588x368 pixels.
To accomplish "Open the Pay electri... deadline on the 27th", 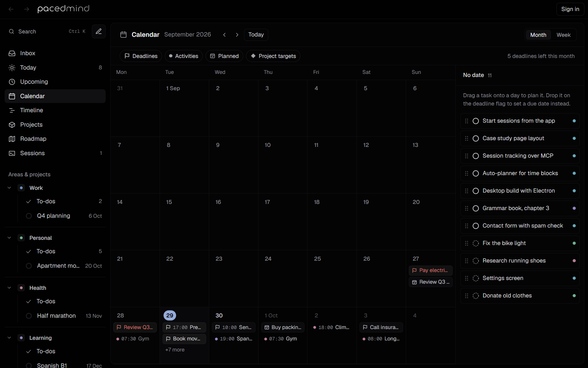I will click(431, 270).
